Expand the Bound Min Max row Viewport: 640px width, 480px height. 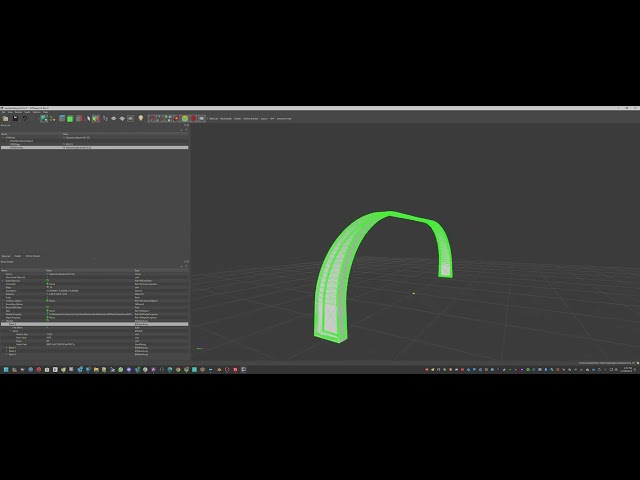[x=3, y=307]
